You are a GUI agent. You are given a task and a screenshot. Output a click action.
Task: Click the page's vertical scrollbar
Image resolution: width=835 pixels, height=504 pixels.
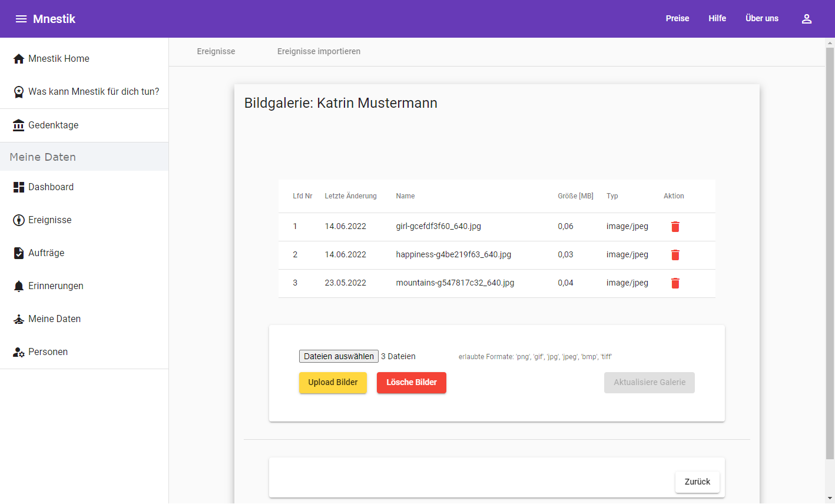point(830,253)
